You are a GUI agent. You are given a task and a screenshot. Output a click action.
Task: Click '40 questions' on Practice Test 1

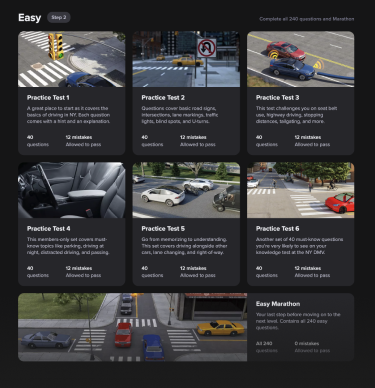tap(38, 141)
